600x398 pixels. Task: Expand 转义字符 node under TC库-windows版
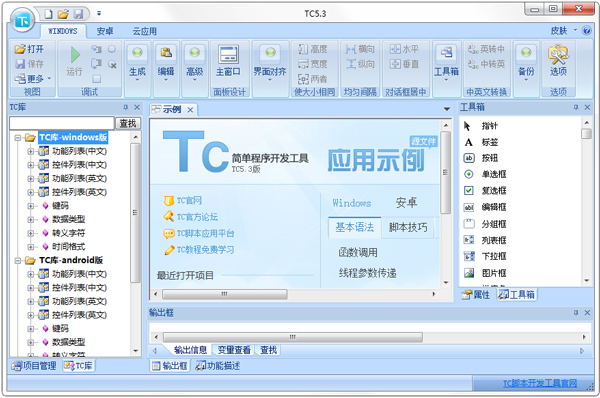(31, 233)
